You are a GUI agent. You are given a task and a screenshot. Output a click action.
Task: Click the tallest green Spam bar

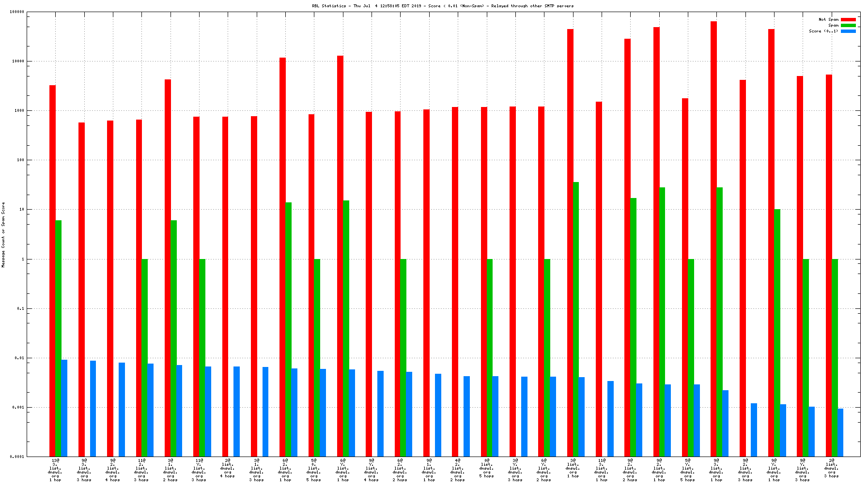coord(576,319)
